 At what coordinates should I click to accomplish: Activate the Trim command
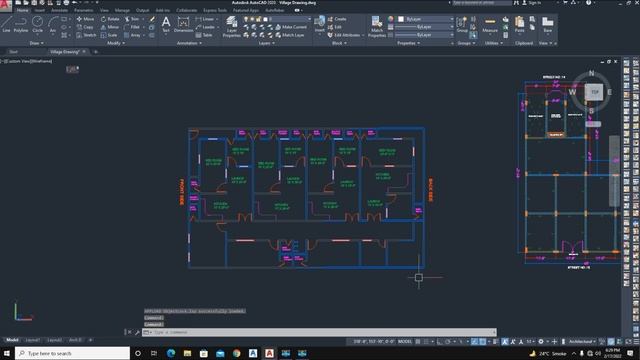132,19
